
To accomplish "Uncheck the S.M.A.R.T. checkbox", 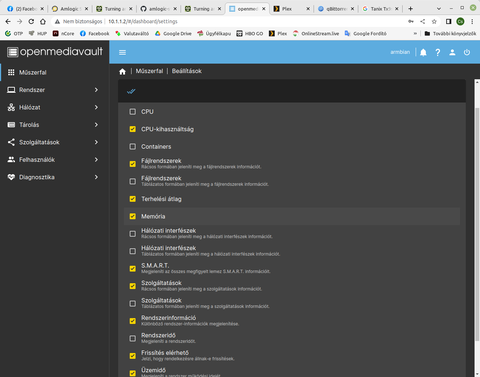I will tap(133, 269).
